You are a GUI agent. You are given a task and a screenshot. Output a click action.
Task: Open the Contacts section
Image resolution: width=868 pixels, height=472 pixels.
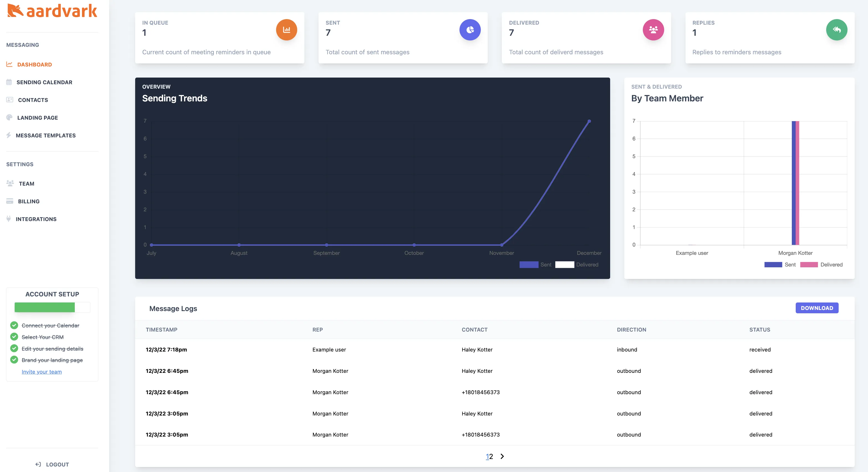[x=33, y=100]
